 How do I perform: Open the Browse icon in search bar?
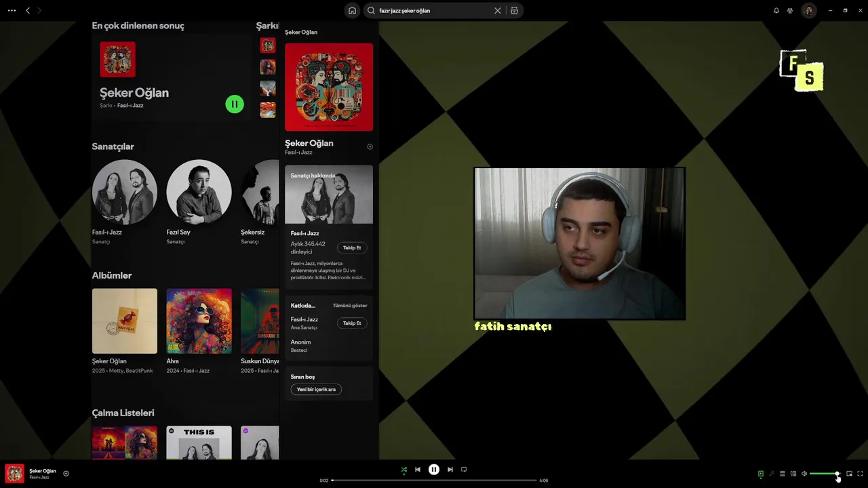click(x=514, y=11)
